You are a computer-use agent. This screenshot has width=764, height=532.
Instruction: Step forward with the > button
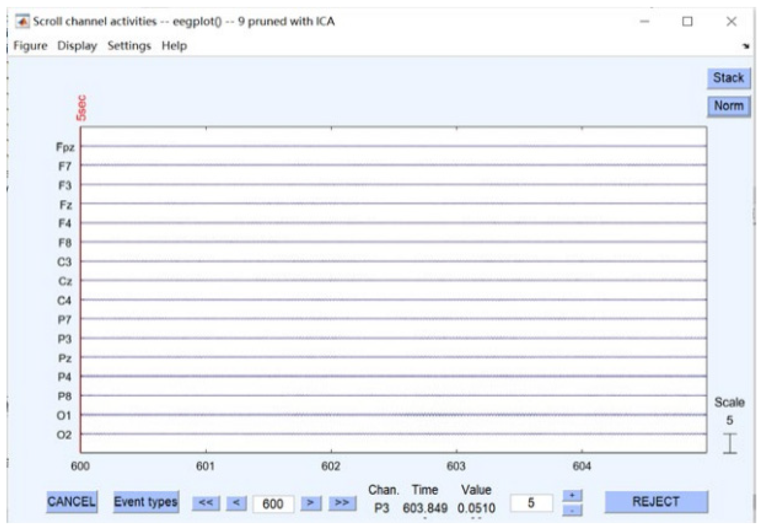point(311,503)
